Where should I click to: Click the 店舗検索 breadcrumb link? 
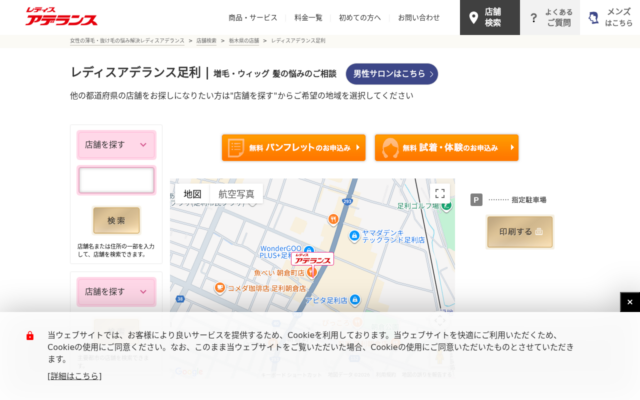[206, 41]
